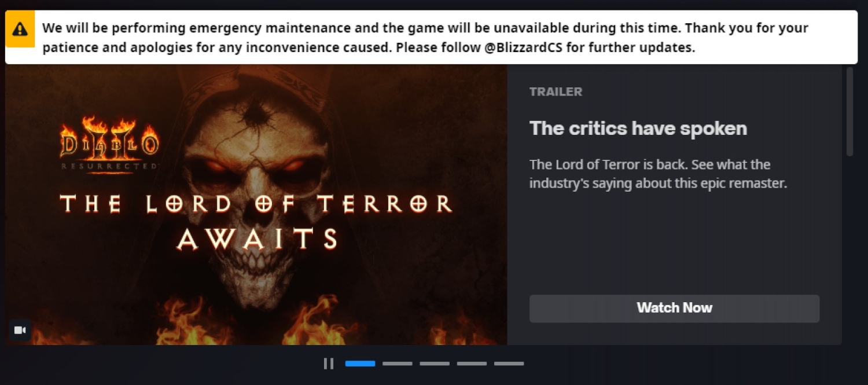Click the yellow warning triangle icon
The height and width of the screenshot is (385, 868).
click(x=20, y=29)
